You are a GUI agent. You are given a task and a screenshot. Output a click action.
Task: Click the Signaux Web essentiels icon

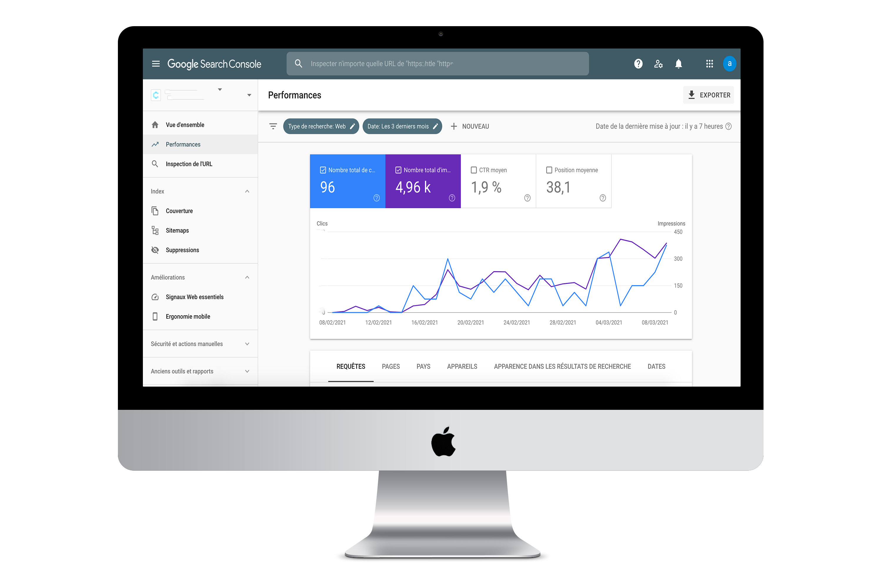click(155, 297)
